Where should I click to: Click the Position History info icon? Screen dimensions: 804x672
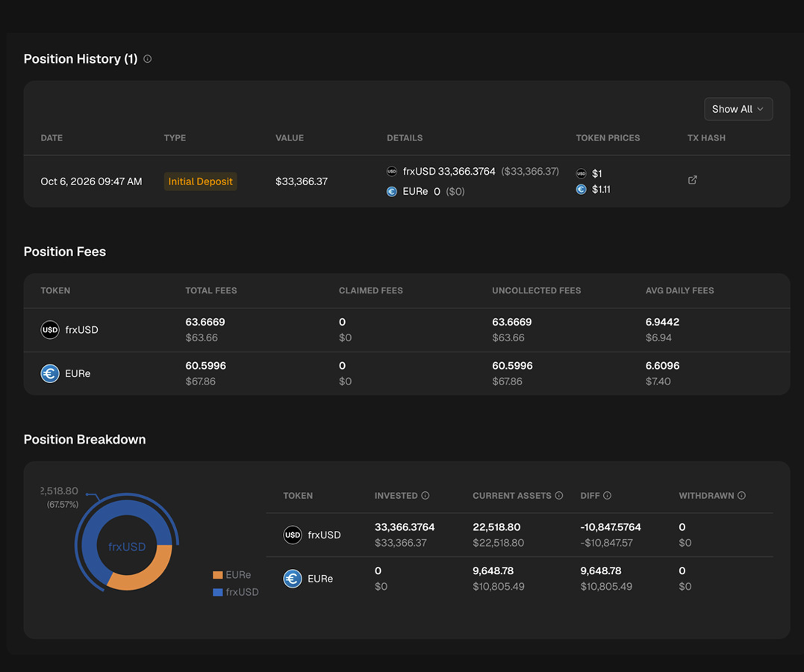coord(147,59)
